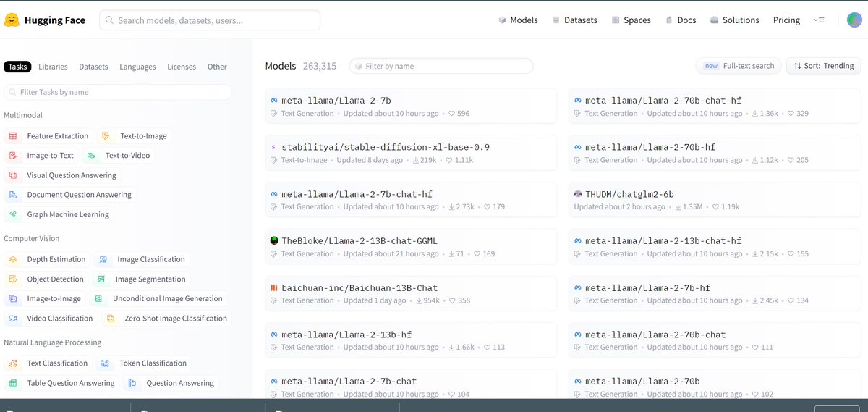The width and height of the screenshot is (868, 412).
Task: Select the Tasks filter tab
Action: [x=18, y=67]
